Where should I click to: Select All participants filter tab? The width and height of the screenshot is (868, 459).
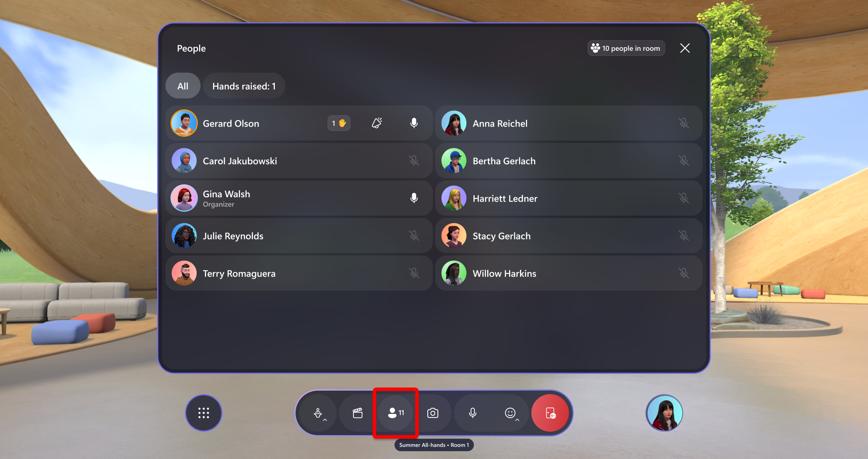(183, 86)
